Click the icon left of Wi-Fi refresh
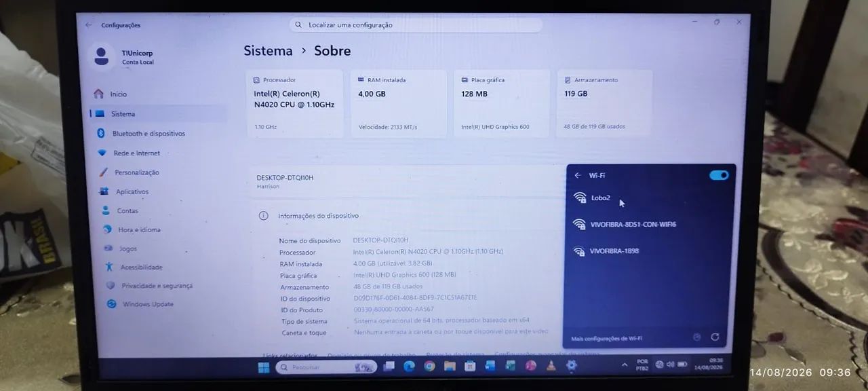This screenshot has height=391, width=868. (696, 337)
